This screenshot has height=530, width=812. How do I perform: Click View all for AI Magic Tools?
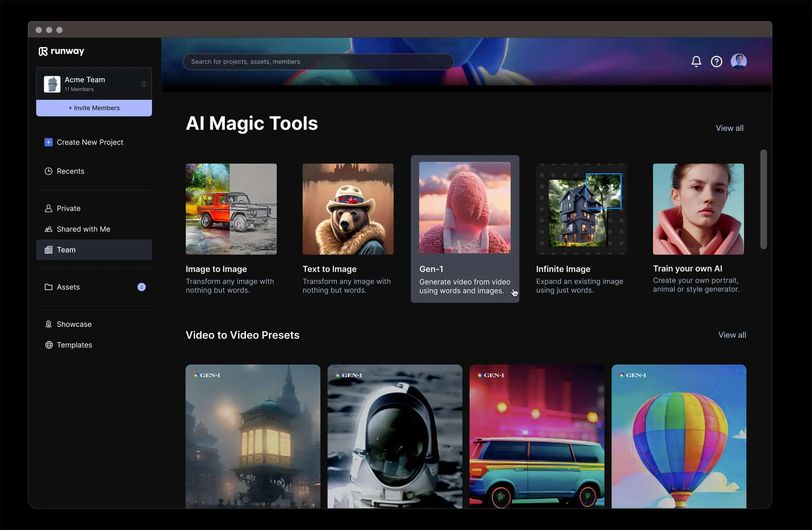[729, 128]
